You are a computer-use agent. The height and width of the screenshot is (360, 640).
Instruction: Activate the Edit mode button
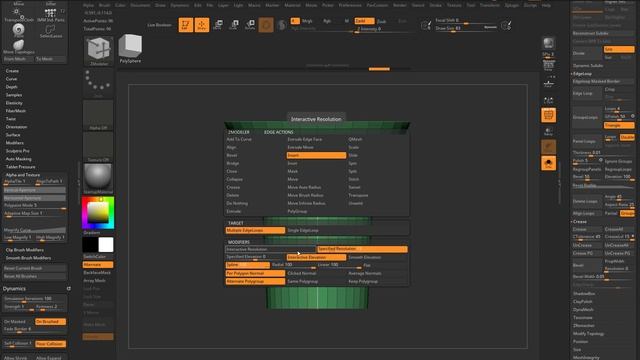(185, 25)
